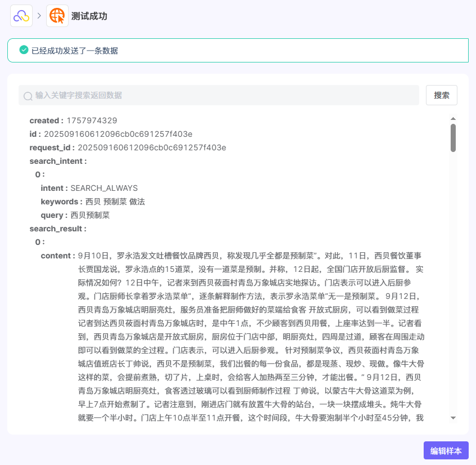Click the content field label
Image resolution: width=476 pixels, height=465 pixels.
point(57,256)
